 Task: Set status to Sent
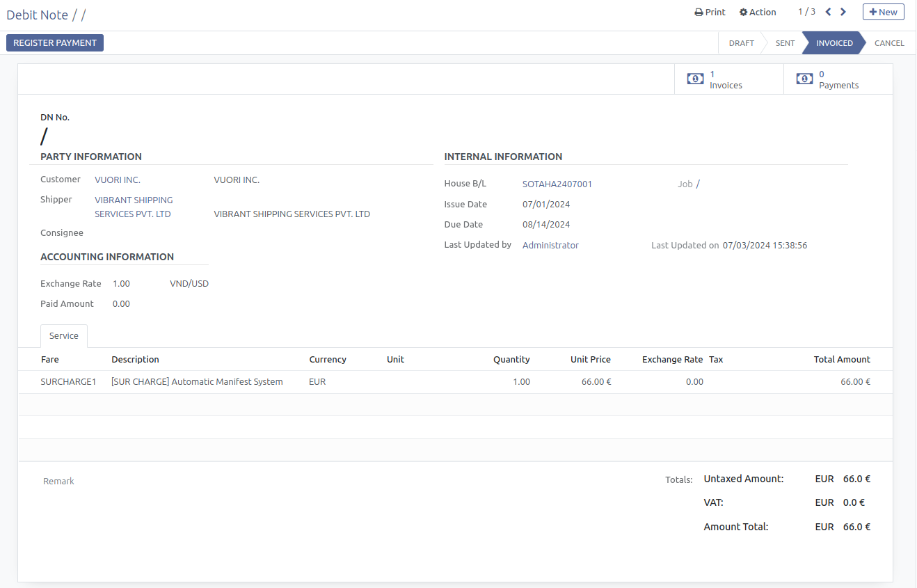[785, 43]
